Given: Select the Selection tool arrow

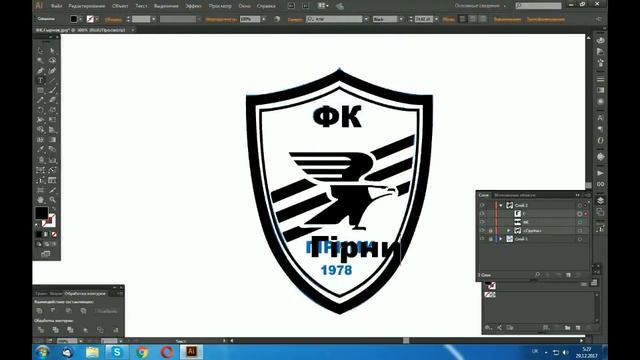Looking at the screenshot, I should pos(40,51).
